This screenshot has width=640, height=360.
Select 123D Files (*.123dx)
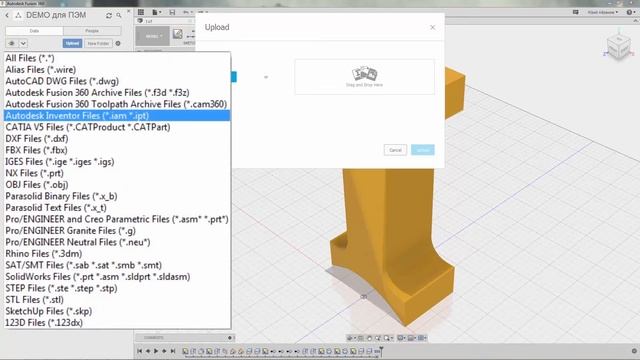click(x=117, y=322)
